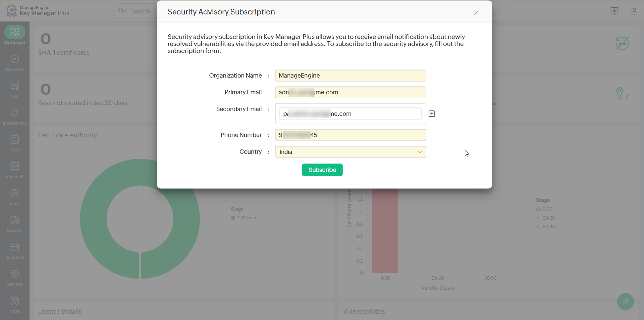
Task: Click the Subscribe button
Action: click(322, 170)
